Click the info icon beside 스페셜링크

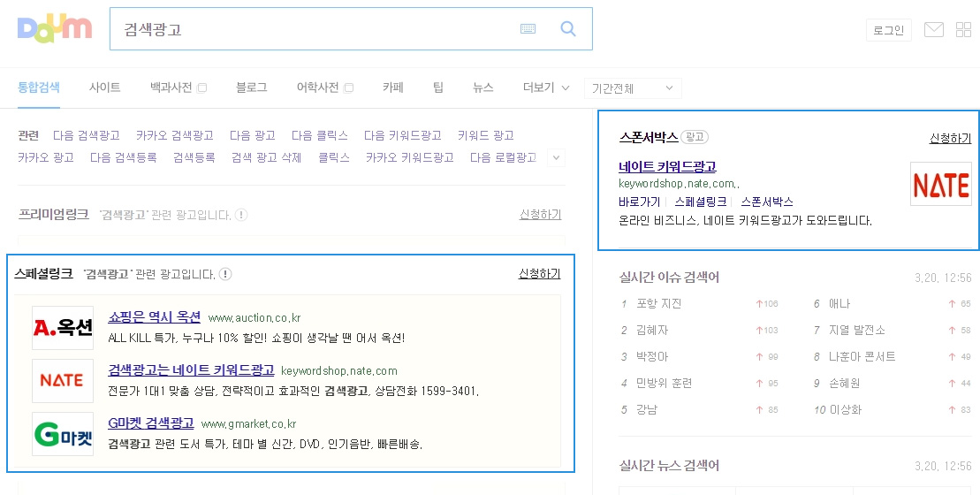tap(225, 274)
